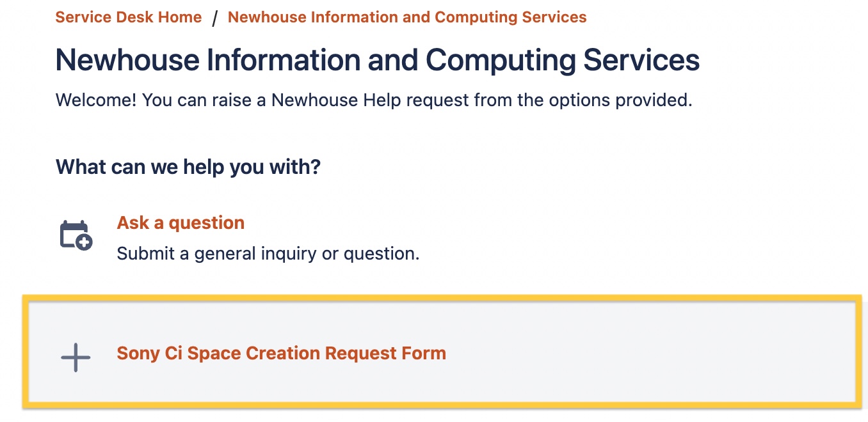868x422 pixels.
Task: Open Sony Ci Space Creation Request Form
Action: pos(281,353)
